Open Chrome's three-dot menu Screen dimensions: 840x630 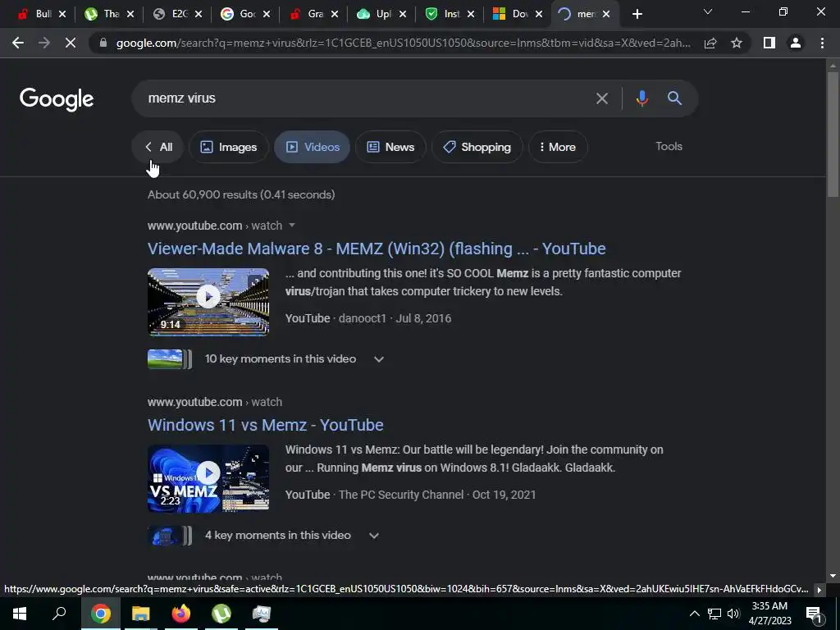822,43
